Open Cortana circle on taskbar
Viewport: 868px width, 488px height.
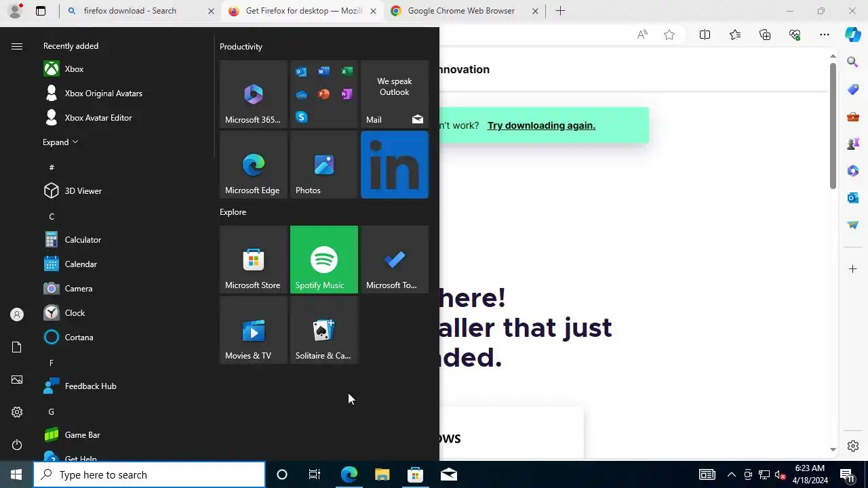282,474
